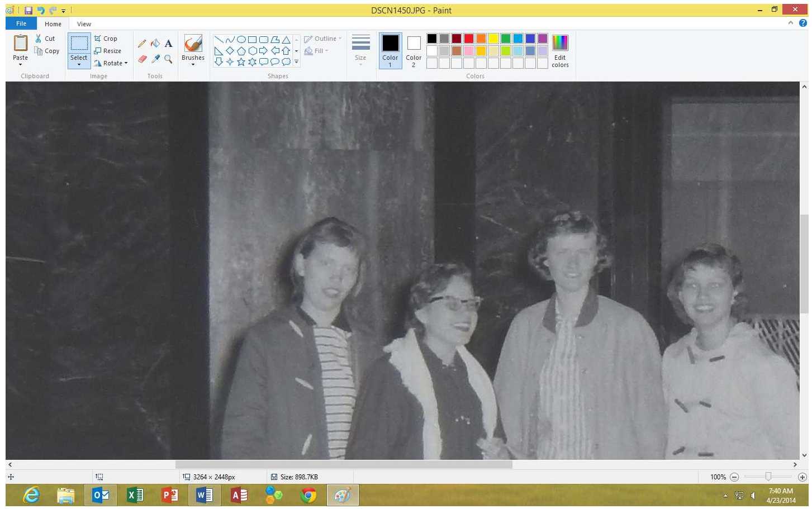This screenshot has height=509, width=812.
Task: Select the Fill with color bucket tool
Action: [x=155, y=44]
